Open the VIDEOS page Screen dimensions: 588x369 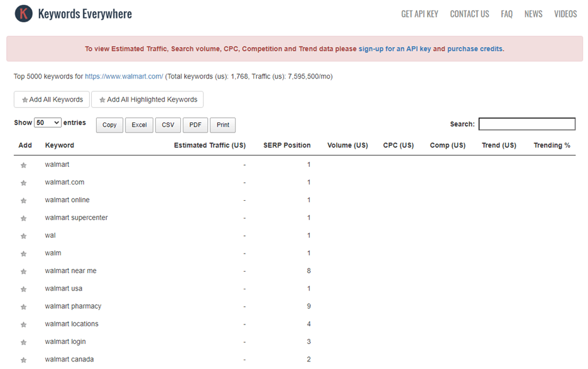tap(565, 14)
